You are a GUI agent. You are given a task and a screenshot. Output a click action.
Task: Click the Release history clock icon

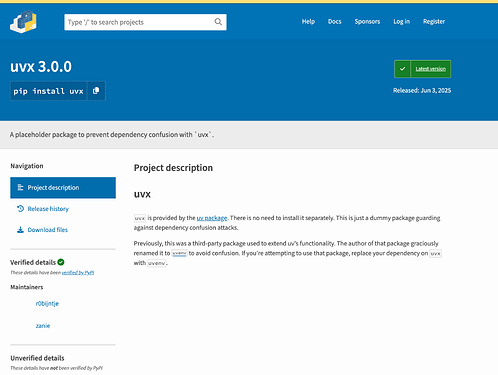coord(20,209)
